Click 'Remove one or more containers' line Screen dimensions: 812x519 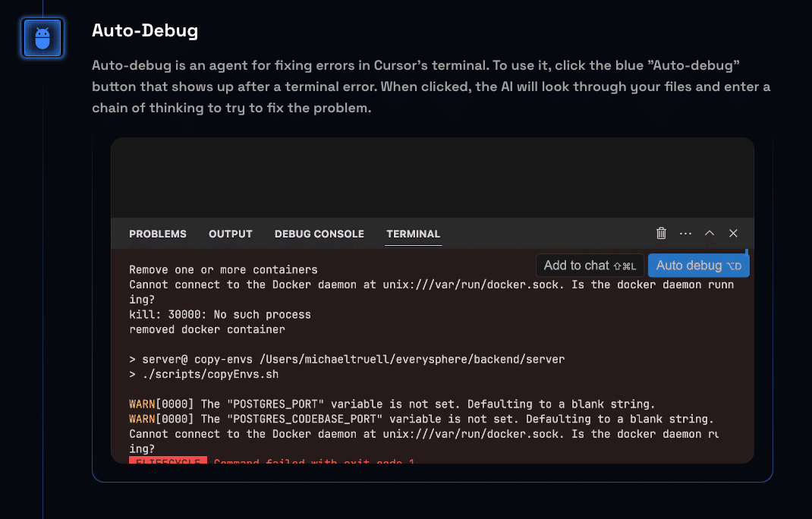(x=223, y=269)
